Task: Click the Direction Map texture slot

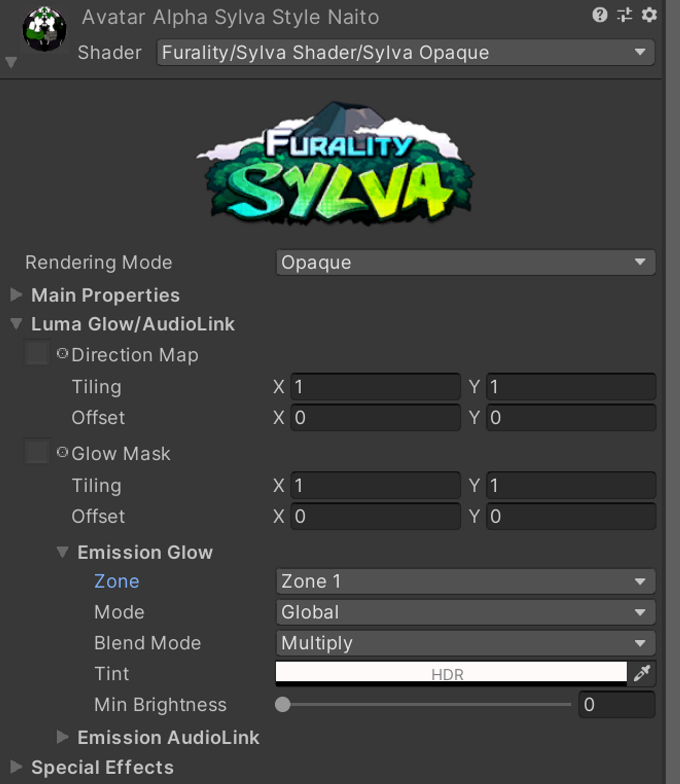Action: (x=37, y=354)
